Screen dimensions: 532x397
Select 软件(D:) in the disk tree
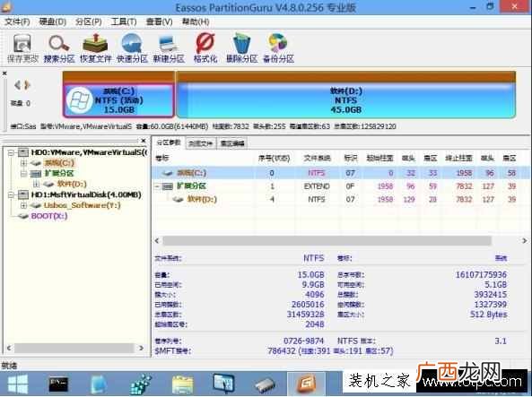point(72,184)
